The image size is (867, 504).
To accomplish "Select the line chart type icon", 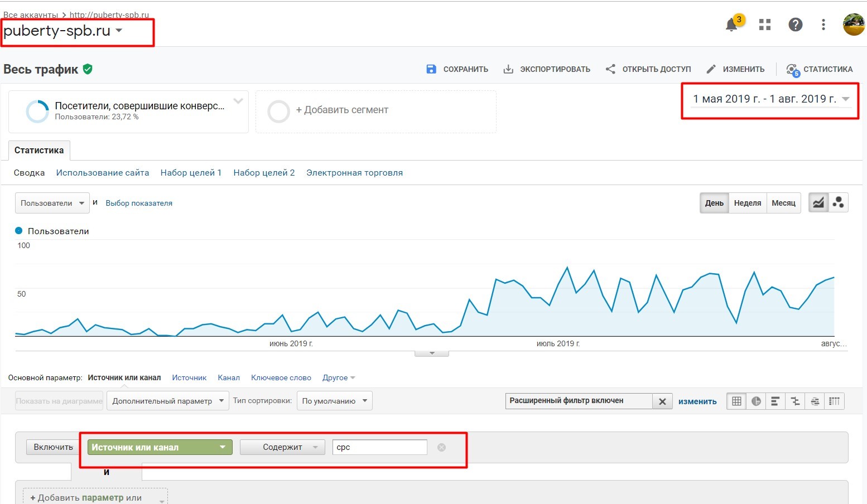I will (x=818, y=203).
